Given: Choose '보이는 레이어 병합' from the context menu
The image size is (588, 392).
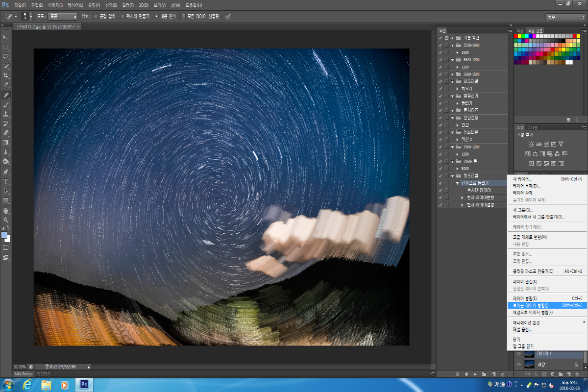Looking at the screenshot, I should click(530, 305).
